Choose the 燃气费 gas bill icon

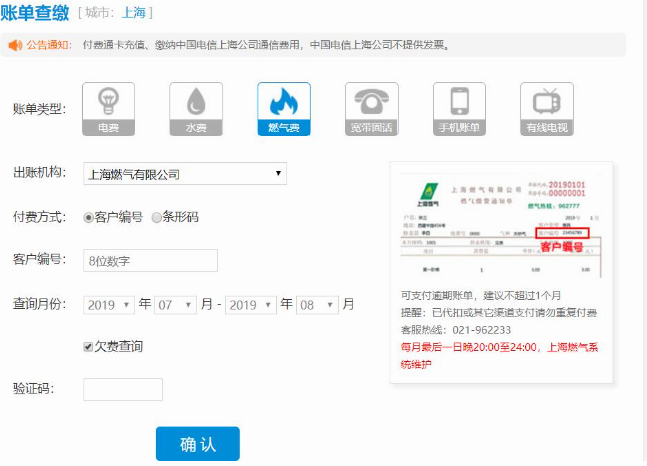[284, 109]
